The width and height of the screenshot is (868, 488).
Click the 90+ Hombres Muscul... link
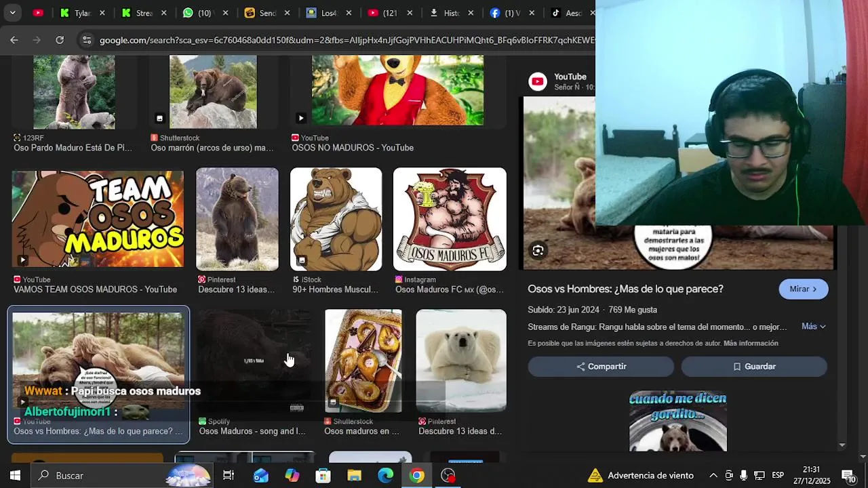tap(335, 289)
